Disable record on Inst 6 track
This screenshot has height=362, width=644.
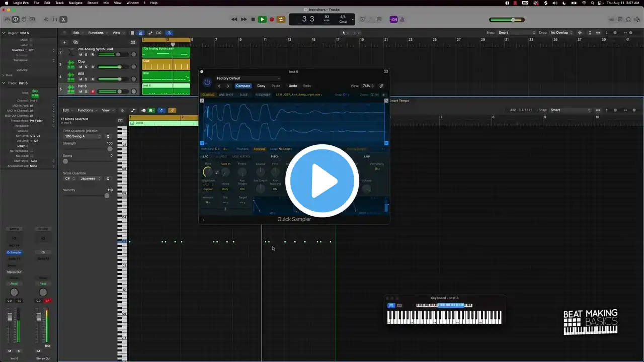click(93, 92)
